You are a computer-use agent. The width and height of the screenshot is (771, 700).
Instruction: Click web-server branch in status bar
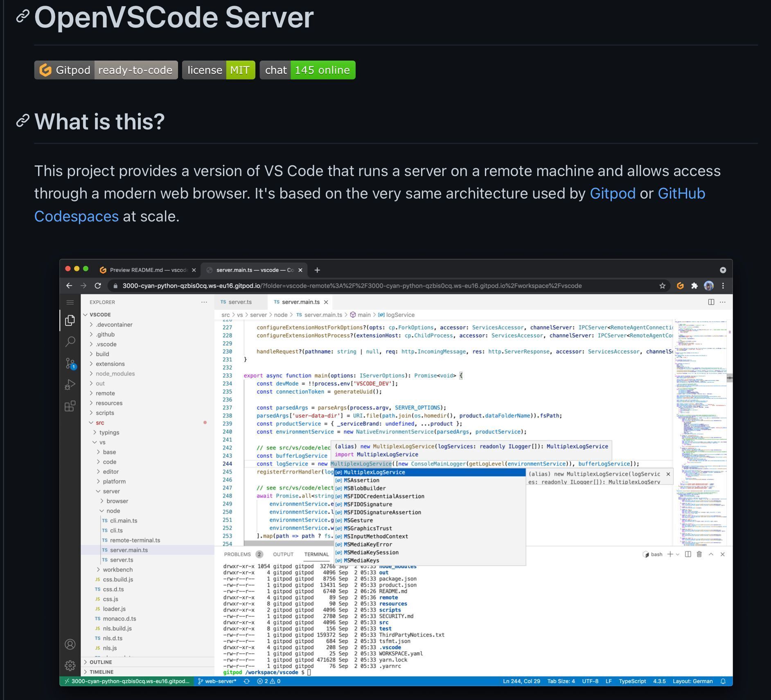point(217,682)
